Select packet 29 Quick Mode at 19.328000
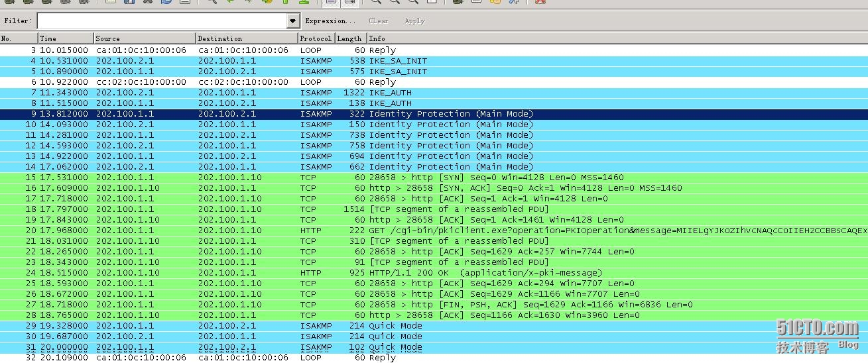 434,326
